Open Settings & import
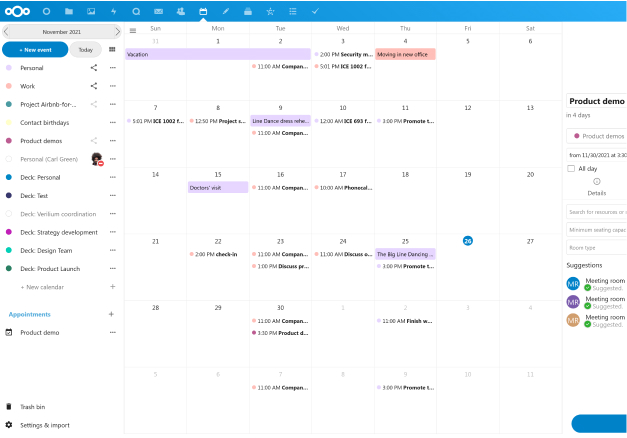Image resolution: width=627 pixels, height=438 pixels. [x=44, y=425]
